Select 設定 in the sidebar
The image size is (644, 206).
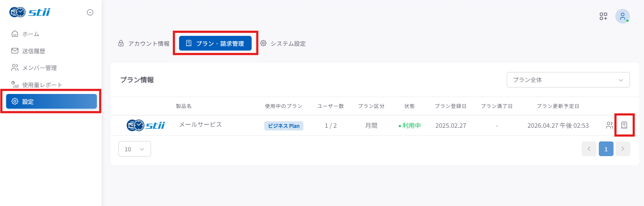point(51,101)
